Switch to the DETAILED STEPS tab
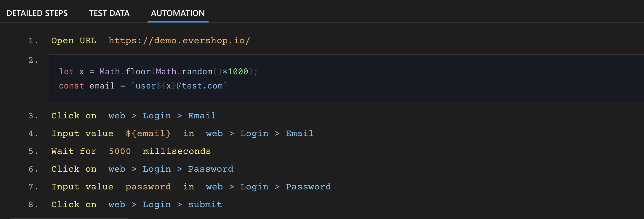644x219 pixels. 38,13
